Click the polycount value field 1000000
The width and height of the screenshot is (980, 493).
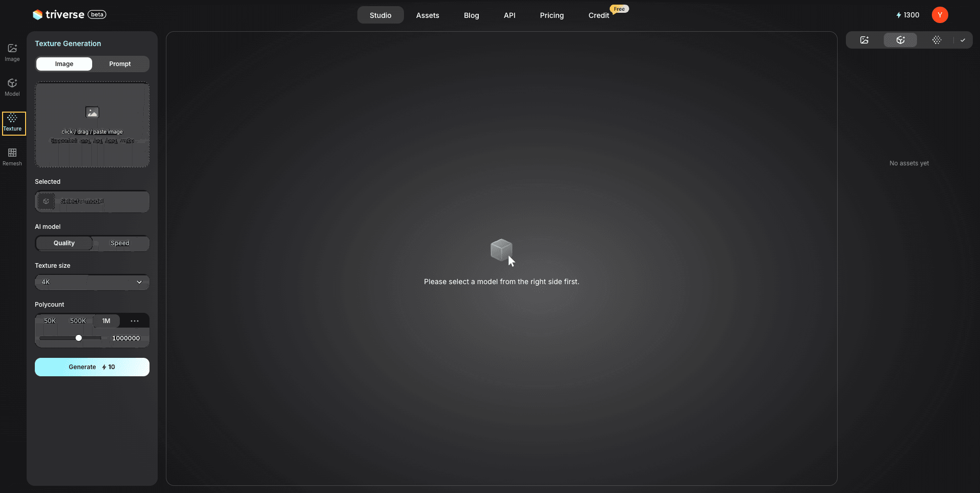pos(126,338)
